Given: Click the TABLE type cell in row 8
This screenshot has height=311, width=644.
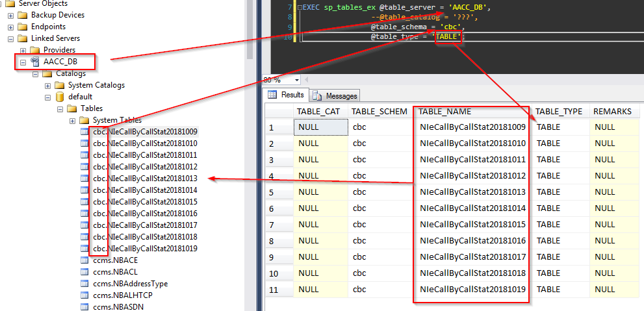Looking at the screenshot, I should [560, 240].
